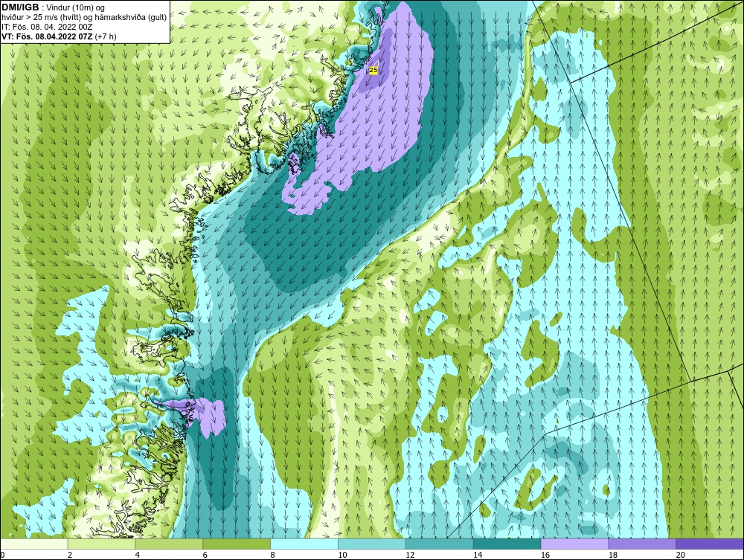
Task: Click the yellow 25 gust marker
Action: point(373,70)
